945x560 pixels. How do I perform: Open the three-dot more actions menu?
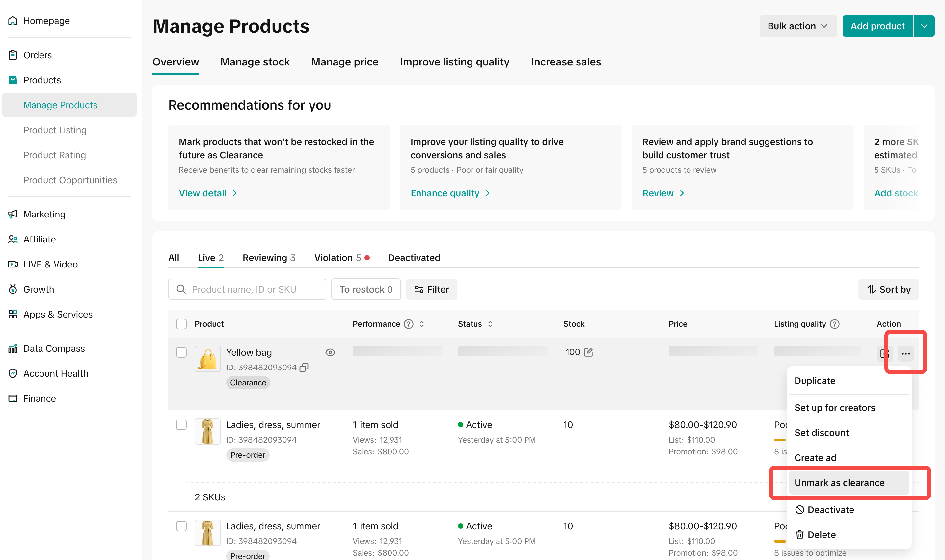[x=905, y=354]
